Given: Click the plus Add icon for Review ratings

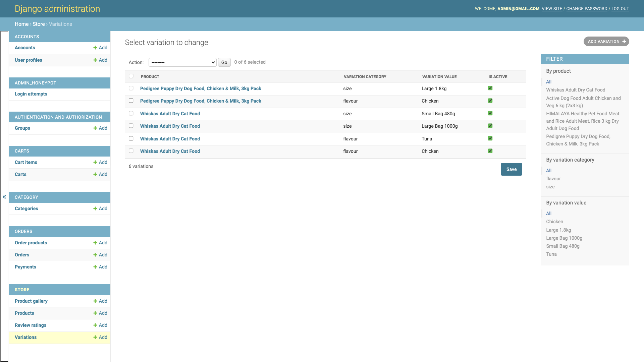Looking at the screenshot, I should pyautogui.click(x=100, y=325).
